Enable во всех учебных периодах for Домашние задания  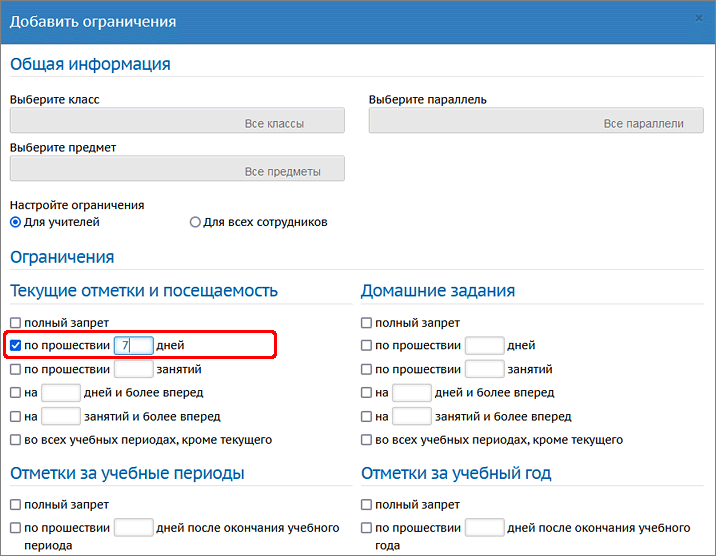[367, 440]
